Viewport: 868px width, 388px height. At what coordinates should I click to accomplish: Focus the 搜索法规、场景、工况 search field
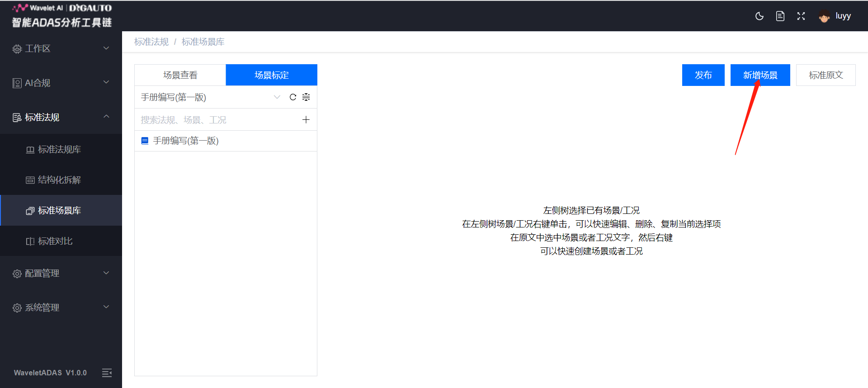click(x=217, y=120)
